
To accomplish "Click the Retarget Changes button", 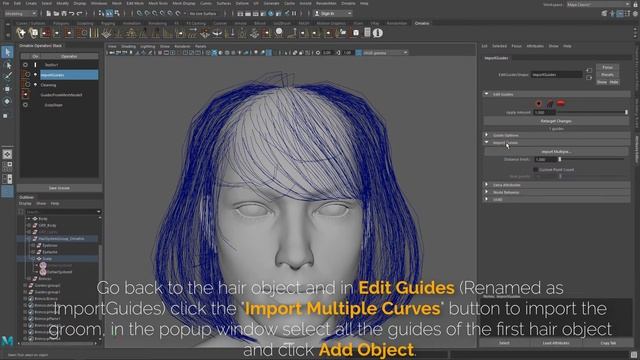I will tap(556, 121).
